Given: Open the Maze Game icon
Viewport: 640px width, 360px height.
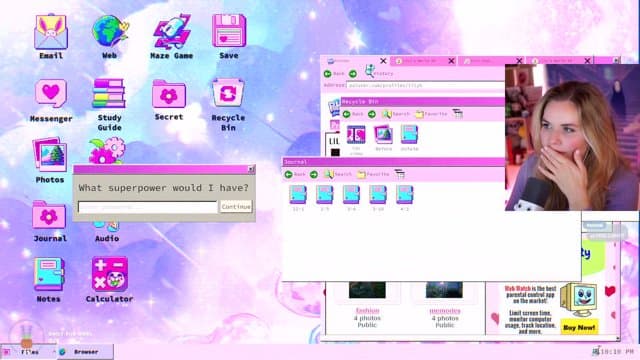Looking at the screenshot, I should [x=171, y=33].
